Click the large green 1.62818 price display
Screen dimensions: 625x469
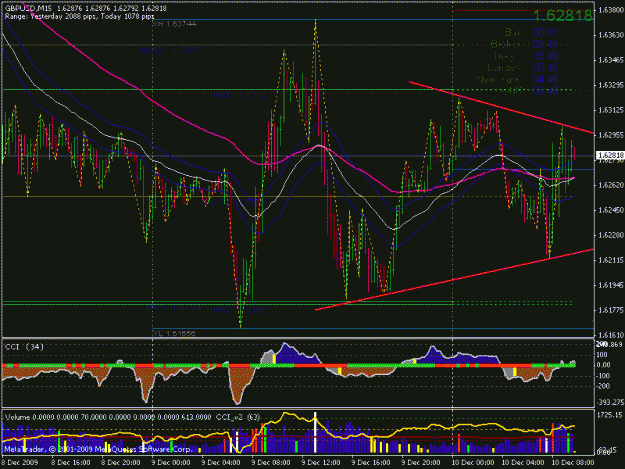point(562,16)
